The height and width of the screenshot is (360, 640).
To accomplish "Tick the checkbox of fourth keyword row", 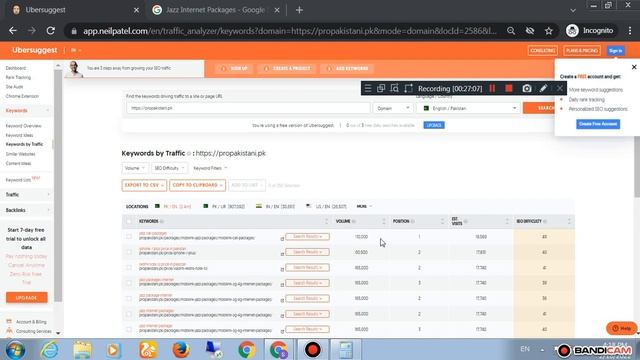I will [x=129, y=283].
